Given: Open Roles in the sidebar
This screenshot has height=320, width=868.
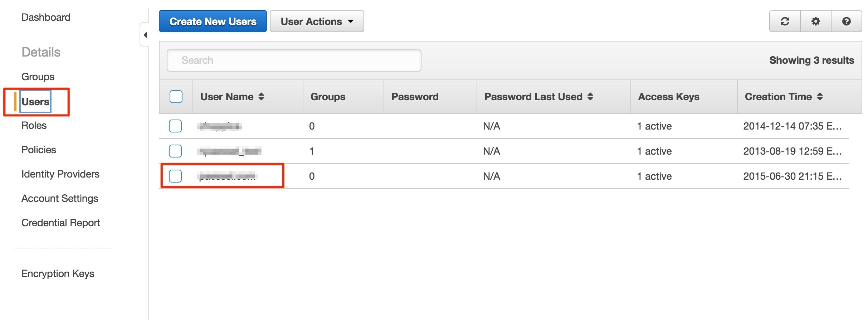Looking at the screenshot, I should pyautogui.click(x=34, y=125).
